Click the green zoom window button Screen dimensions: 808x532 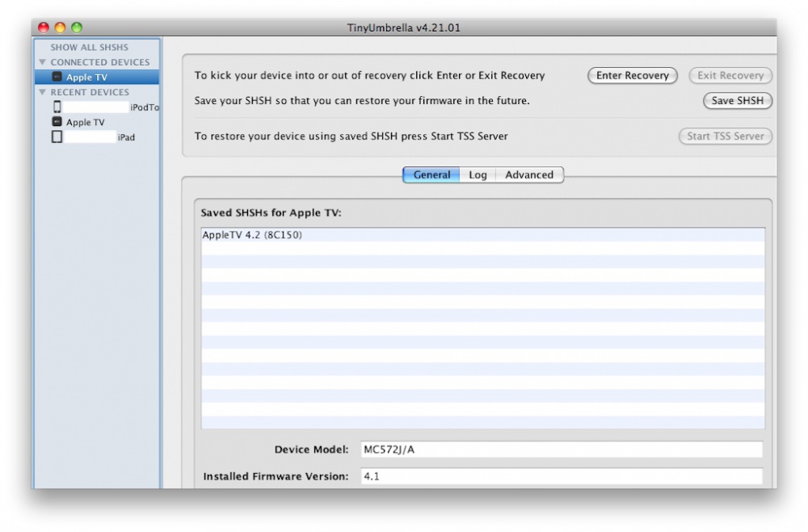tap(77, 27)
